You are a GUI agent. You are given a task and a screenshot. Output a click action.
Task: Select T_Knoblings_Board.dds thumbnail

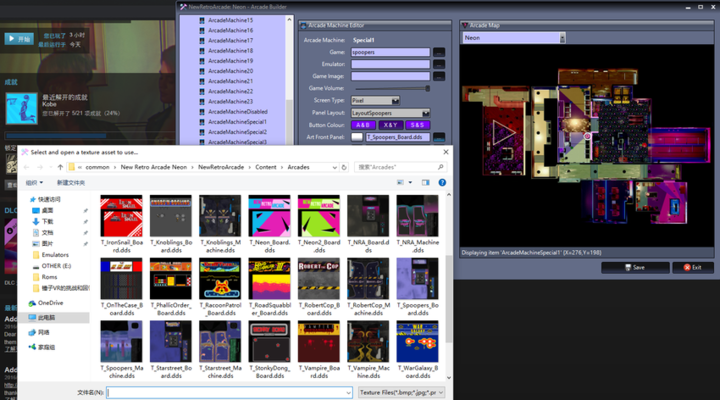click(x=171, y=216)
